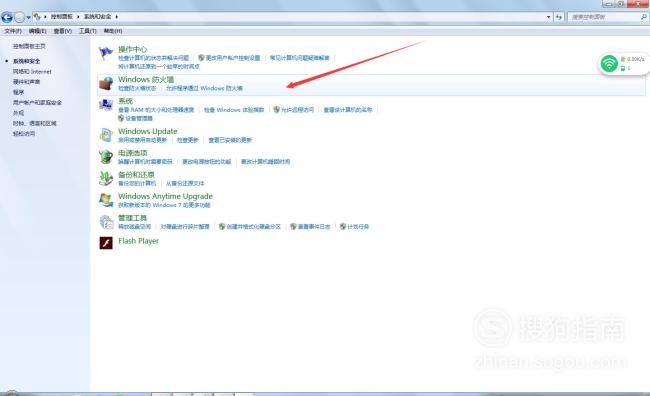Viewport: 650px width, 396px height.
Task: Expand root breadcrumb arrow after Control Panel icon
Action: (x=45, y=17)
